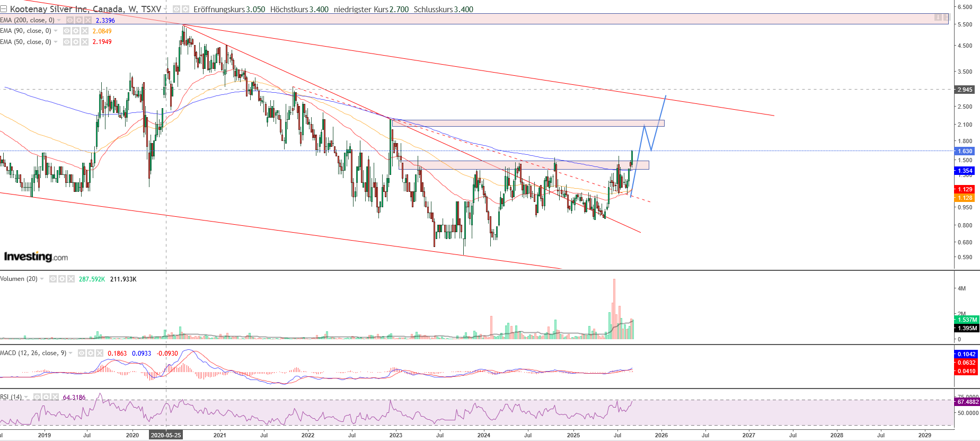Remove the EMA 90 indicator with X
This screenshot has height=441, width=980.
pos(85,31)
